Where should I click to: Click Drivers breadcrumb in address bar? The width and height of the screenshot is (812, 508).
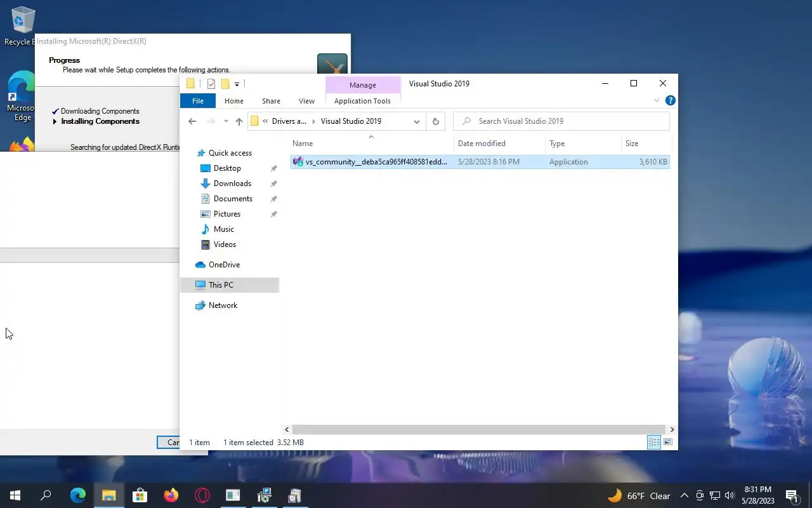point(289,121)
